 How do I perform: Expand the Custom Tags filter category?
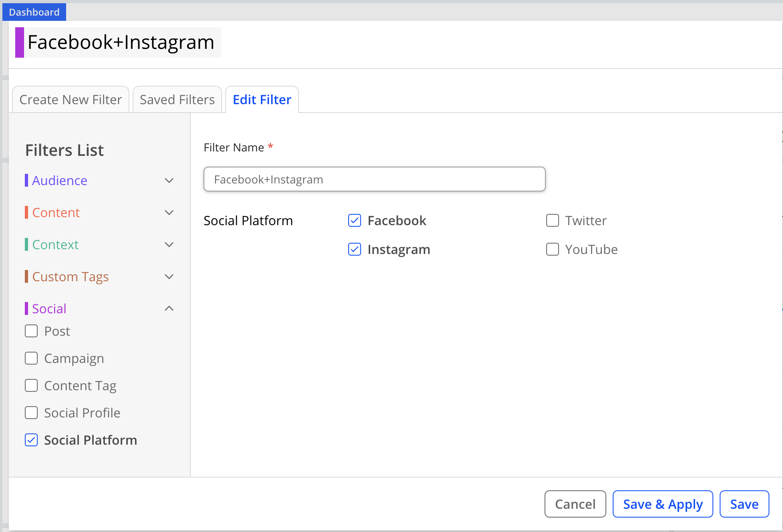click(169, 277)
